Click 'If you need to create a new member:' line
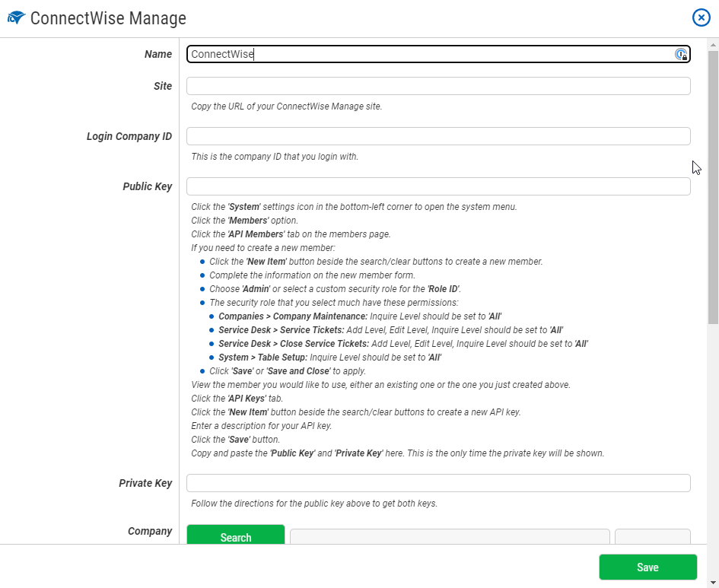This screenshot has width=719, height=588. pos(262,248)
